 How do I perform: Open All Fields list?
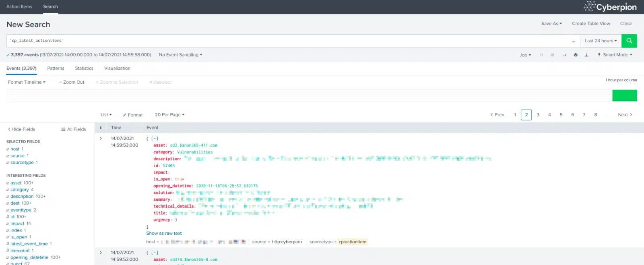point(73,129)
